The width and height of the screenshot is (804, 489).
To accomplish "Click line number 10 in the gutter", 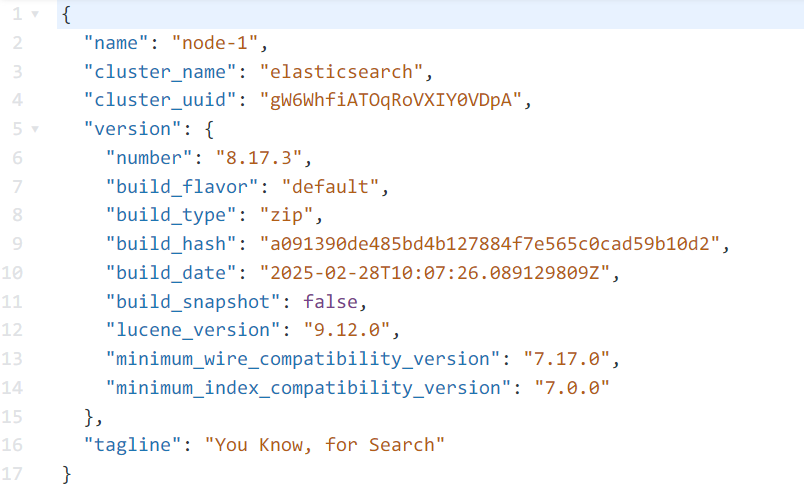I will [x=14, y=271].
